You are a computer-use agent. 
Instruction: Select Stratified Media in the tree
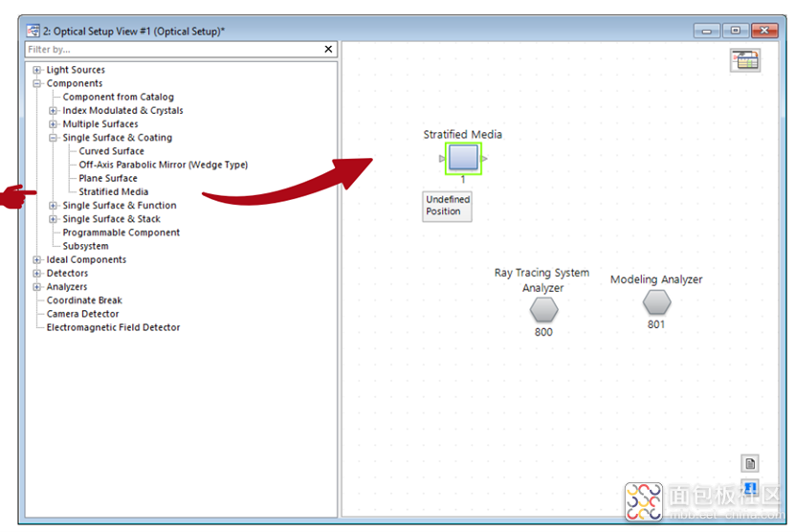coord(114,191)
